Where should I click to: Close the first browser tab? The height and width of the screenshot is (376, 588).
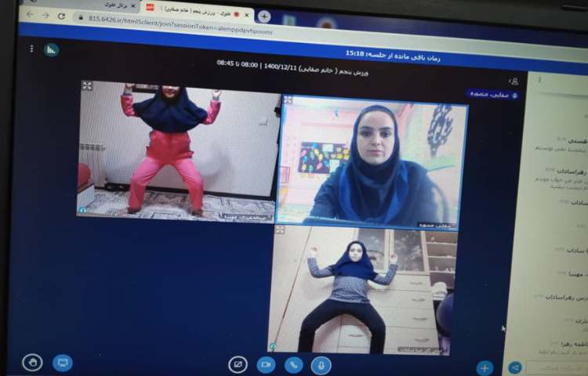point(133,6)
